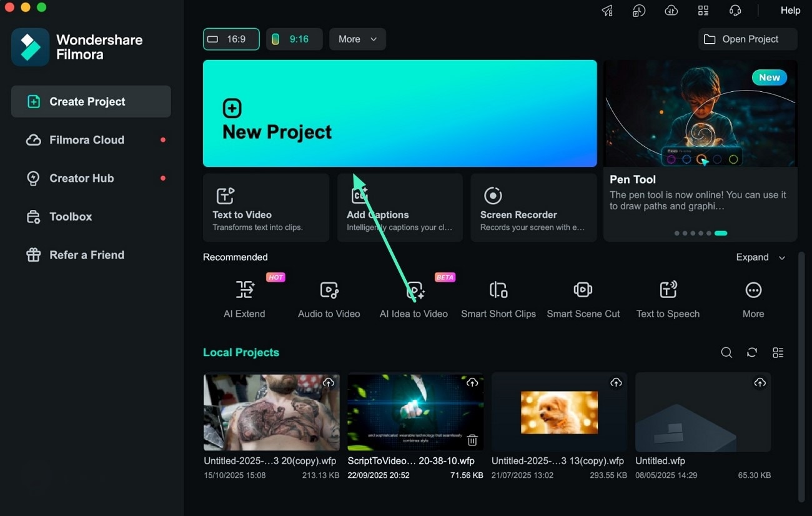The width and height of the screenshot is (812, 516).
Task: Open the apps grid icon in top bar
Action: (703, 11)
